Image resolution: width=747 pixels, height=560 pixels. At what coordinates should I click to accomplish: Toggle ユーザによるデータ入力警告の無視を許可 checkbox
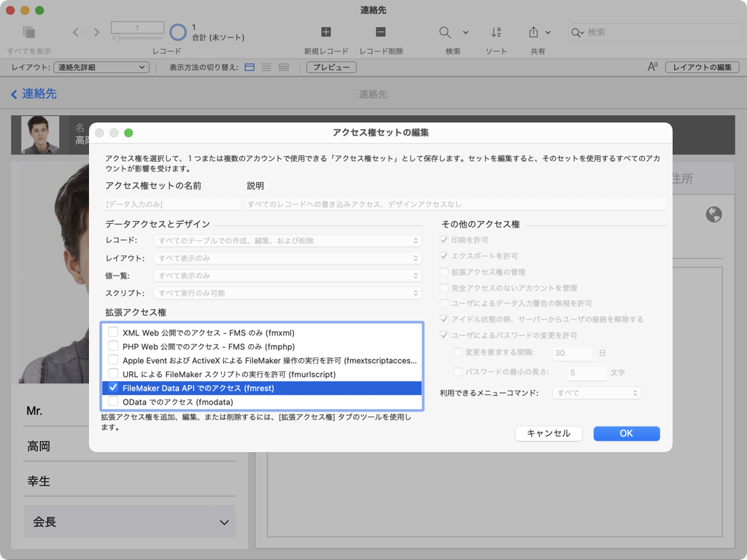(x=444, y=303)
